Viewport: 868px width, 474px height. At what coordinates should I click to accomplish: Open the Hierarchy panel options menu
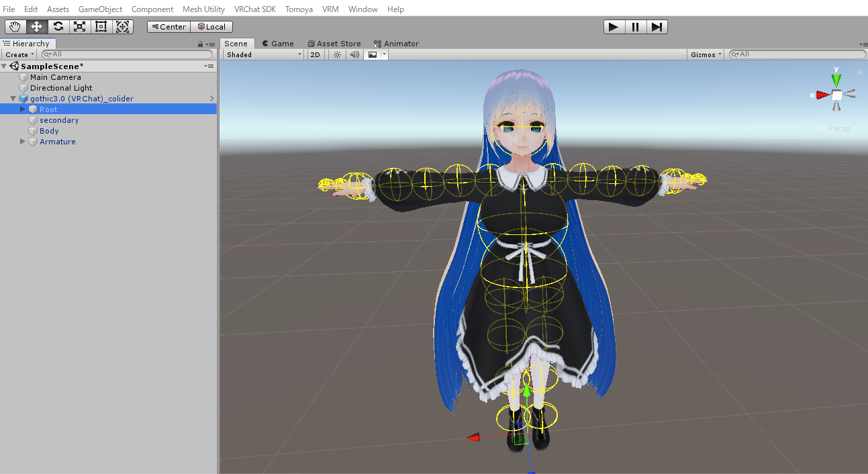210,44
